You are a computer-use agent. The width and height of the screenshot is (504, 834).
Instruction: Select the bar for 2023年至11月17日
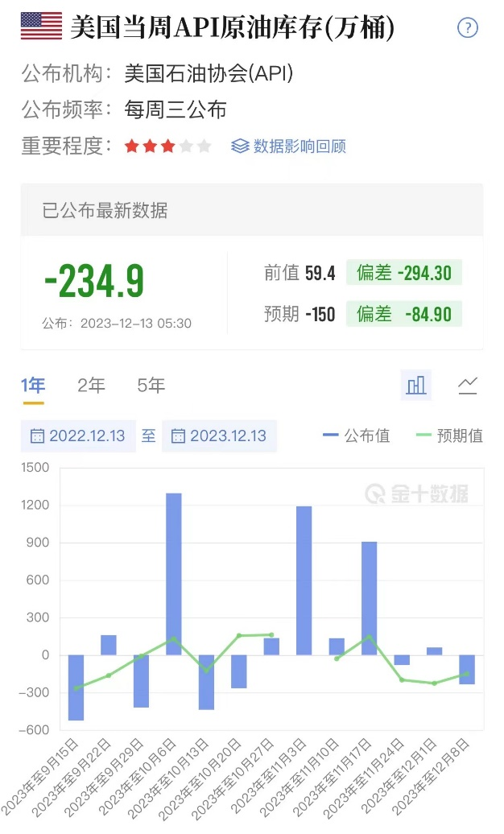[x=370, y=598]
